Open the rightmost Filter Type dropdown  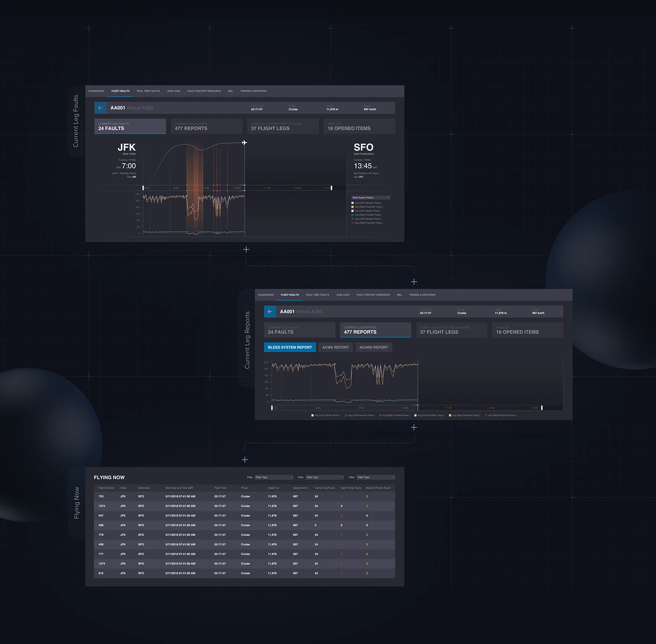pos(376,477)
